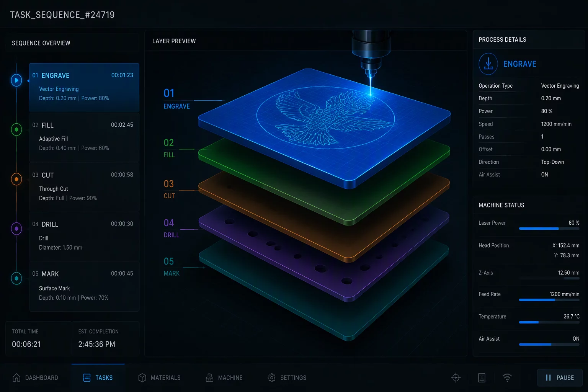Click the estimated completion 2:45:36 PM

[96, 344]
